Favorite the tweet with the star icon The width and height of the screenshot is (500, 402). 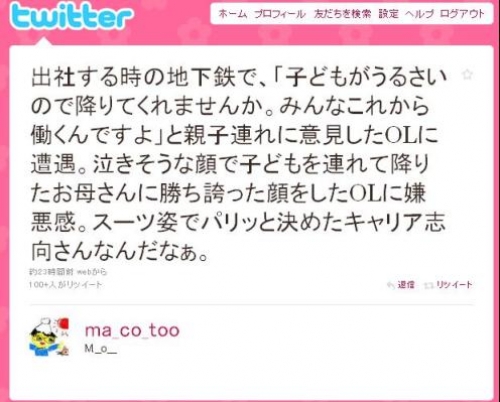(467, 74)
